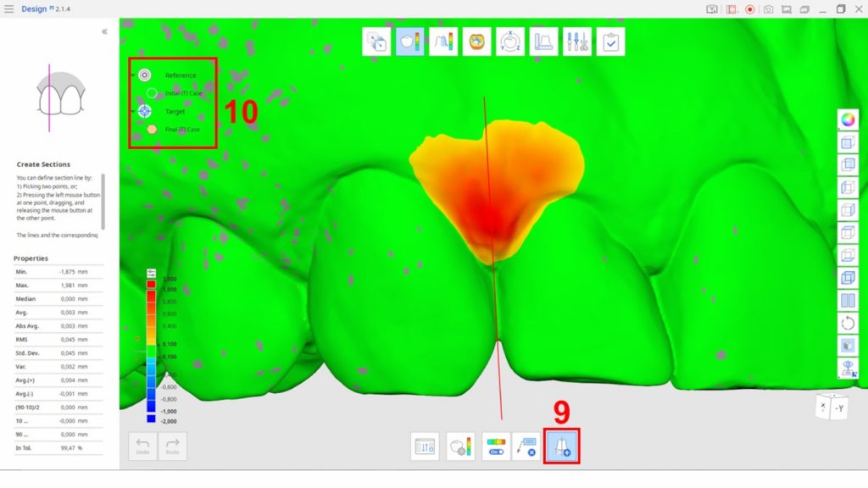Click the In Tol. value 99,47 %
Viewport: 868px width, 488px height.
click(72, 448)
